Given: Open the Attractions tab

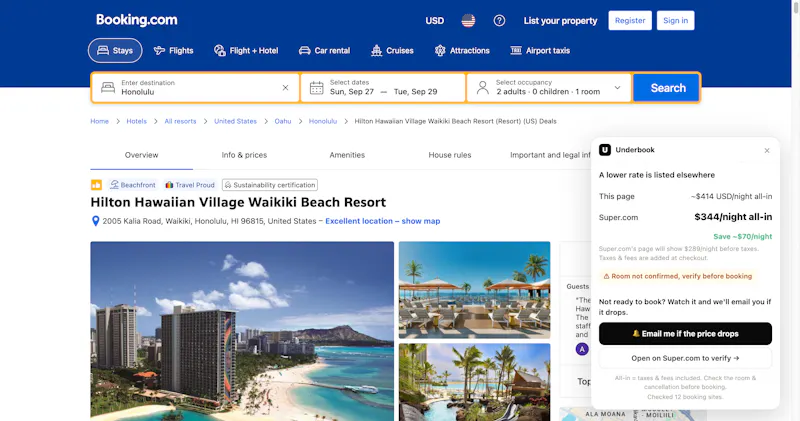Looking at the screenshot, I should (462, 51).
